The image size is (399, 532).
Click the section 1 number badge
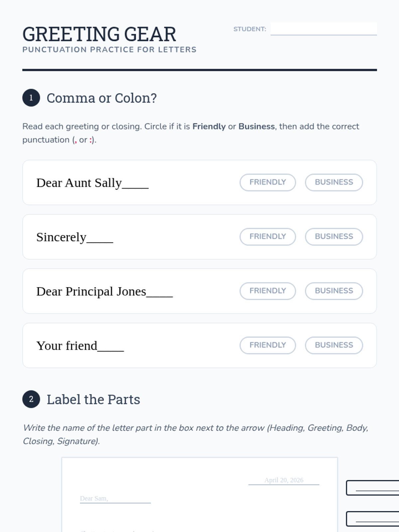(31, 98)
